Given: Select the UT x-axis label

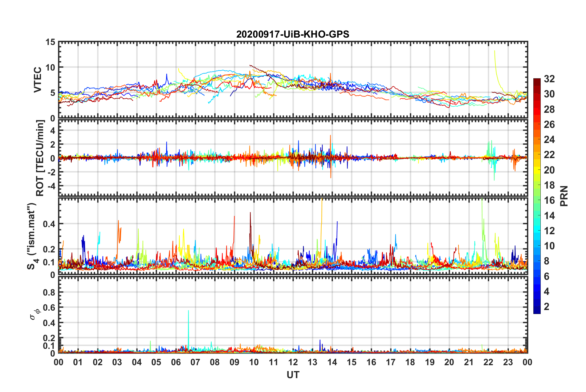Looking at the screenshot, I should [293, 375].
